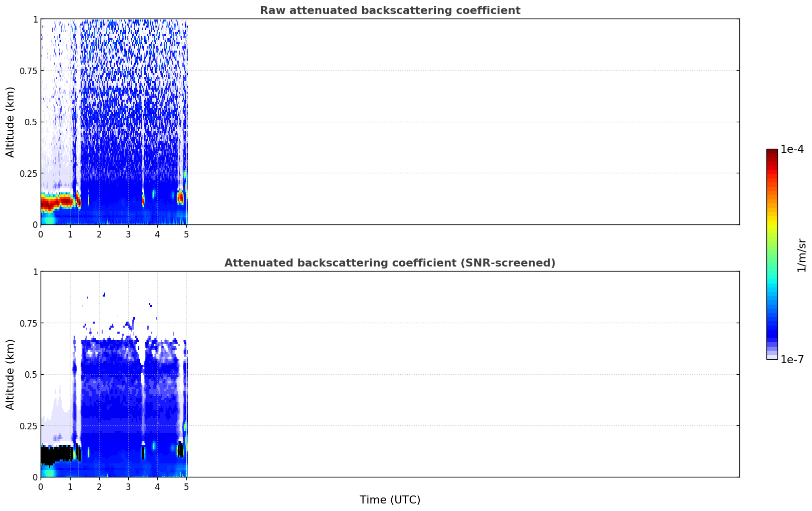This screenshot has width=812, height=511.
Task: Click the top plot's x-axis tick "3"
Action: click(x=128, y=234)
